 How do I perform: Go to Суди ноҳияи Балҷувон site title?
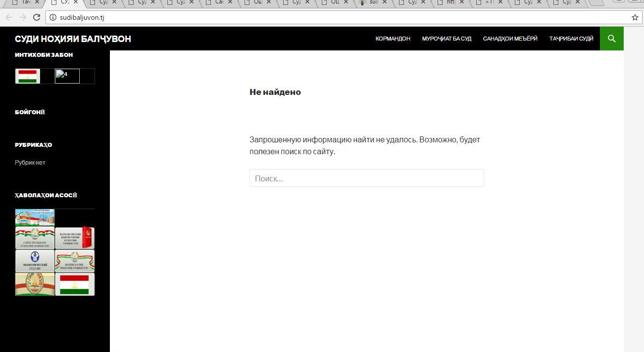coord(73,39)
